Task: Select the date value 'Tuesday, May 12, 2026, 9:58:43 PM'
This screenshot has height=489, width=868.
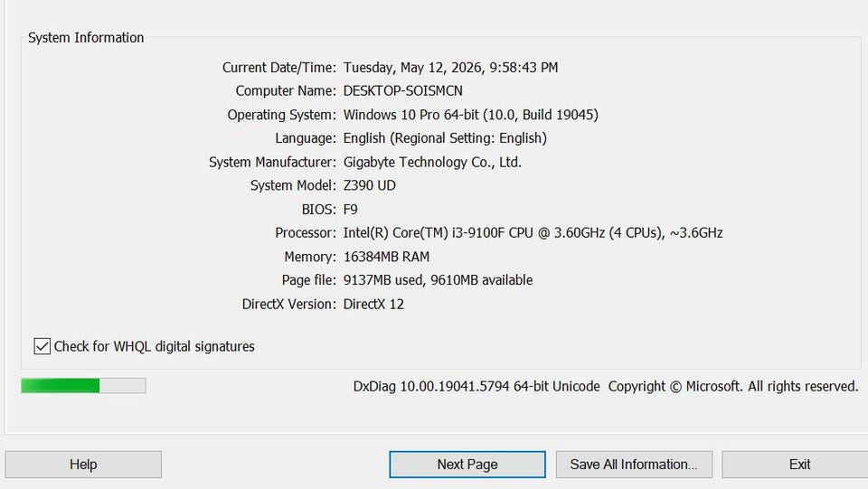Action: click(x=450, y=68)
